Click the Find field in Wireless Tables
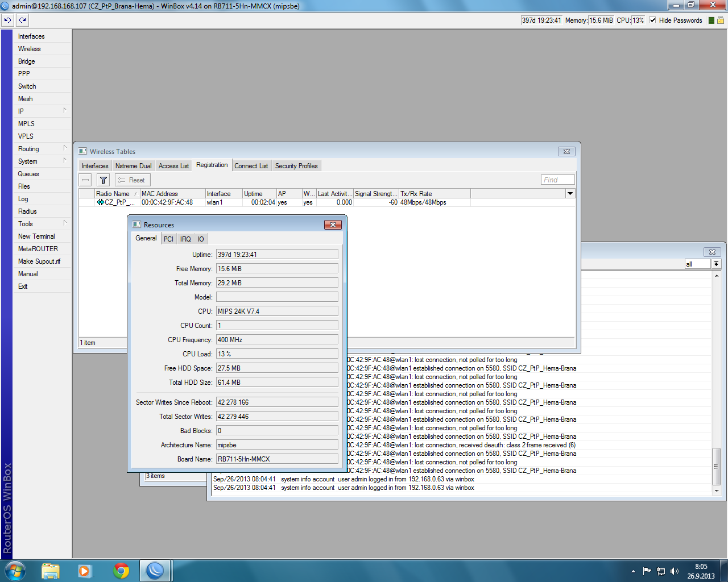 coord(558,180)
